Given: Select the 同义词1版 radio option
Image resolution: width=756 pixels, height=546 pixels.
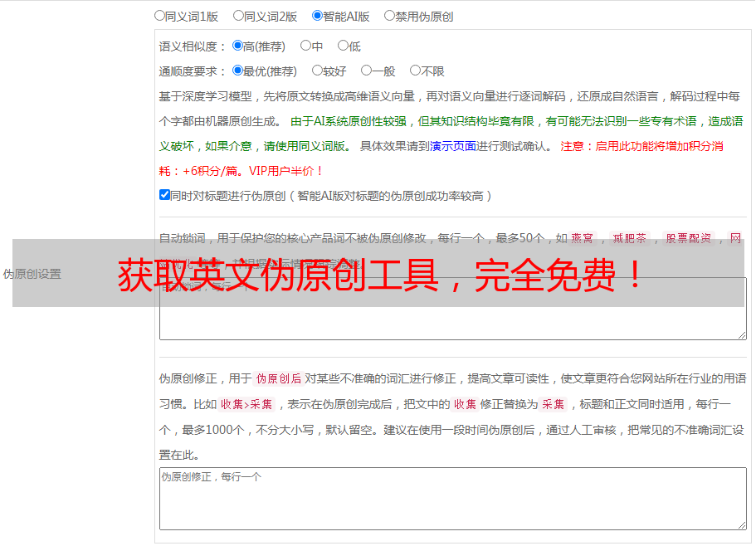Looking at the screenshot, I should point(159,16).
